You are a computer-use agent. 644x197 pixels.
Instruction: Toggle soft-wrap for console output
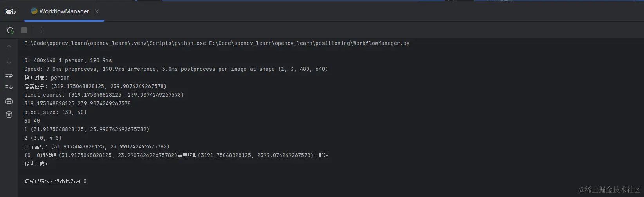9,74
